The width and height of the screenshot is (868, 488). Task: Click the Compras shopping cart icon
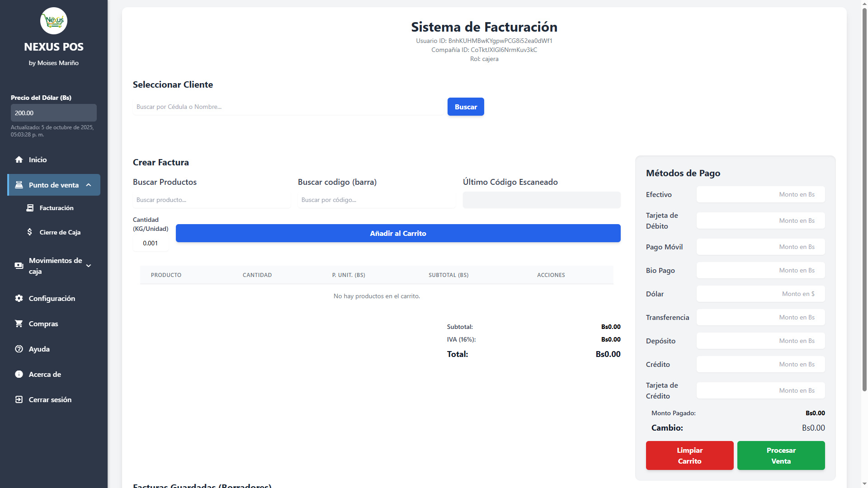(19, 324)
